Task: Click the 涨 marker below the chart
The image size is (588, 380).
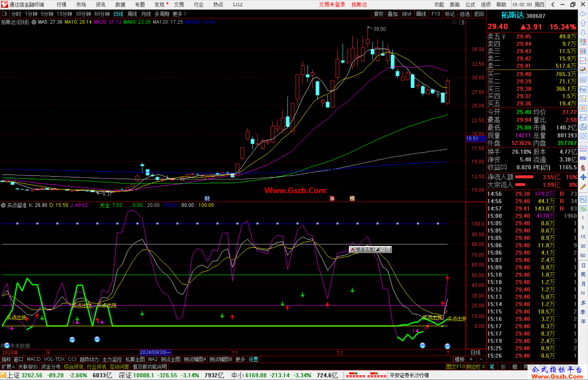Action: [x=332, y=199]
